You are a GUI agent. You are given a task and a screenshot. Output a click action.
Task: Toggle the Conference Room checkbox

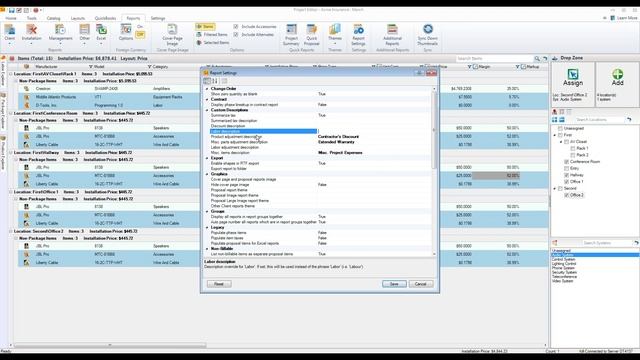[x=567, y=162]
